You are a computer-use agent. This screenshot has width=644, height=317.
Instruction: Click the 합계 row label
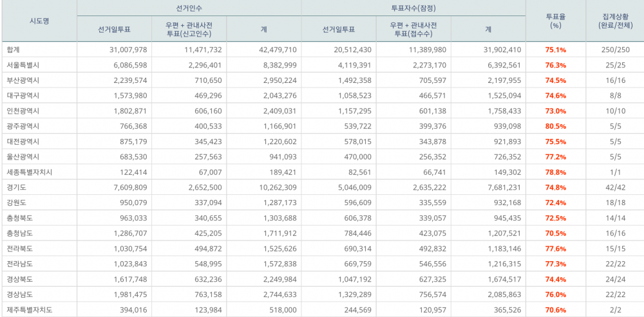pos(14,50)
